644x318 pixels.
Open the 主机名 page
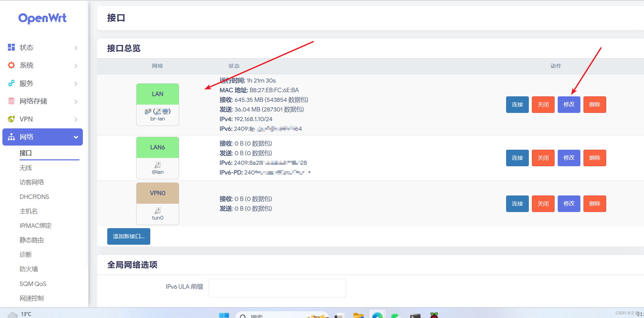point(29,211)
